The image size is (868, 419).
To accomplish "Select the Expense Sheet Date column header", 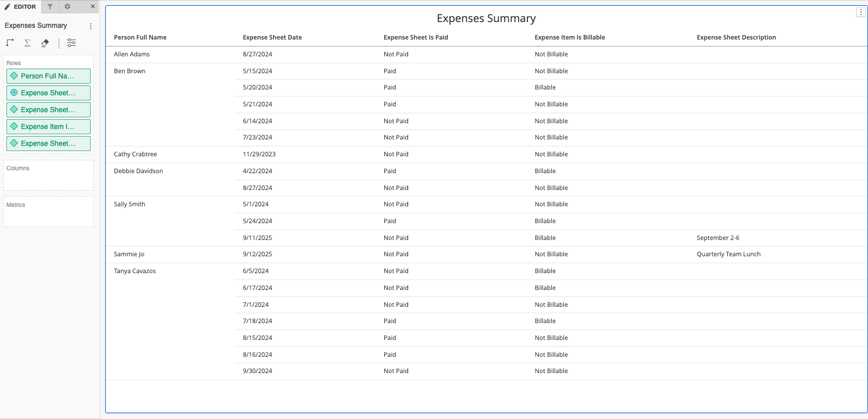I will point(272,37).
